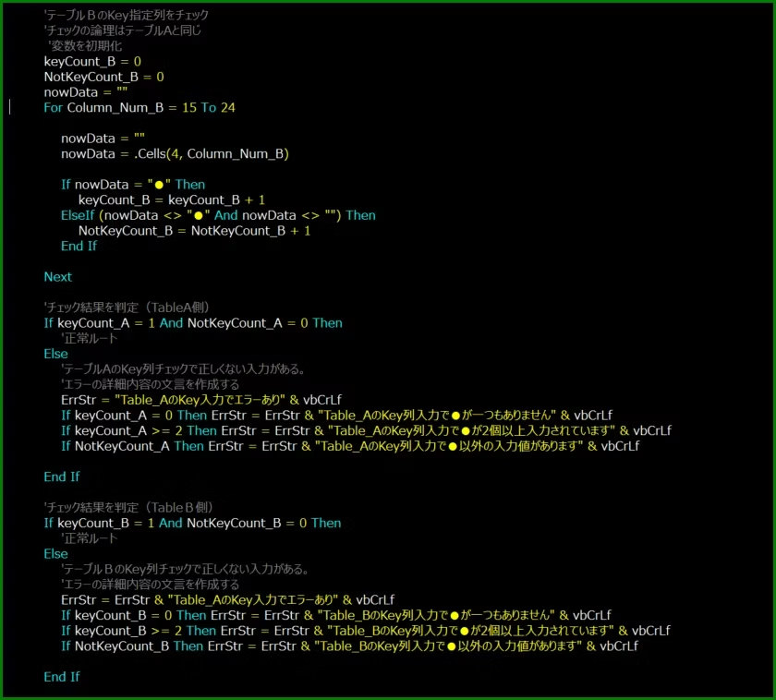The height and width of the screenshot is (700, 776).
Task: Click the 'If keyCount_B >= 2 Then' line
Action: tap(366, 630)
